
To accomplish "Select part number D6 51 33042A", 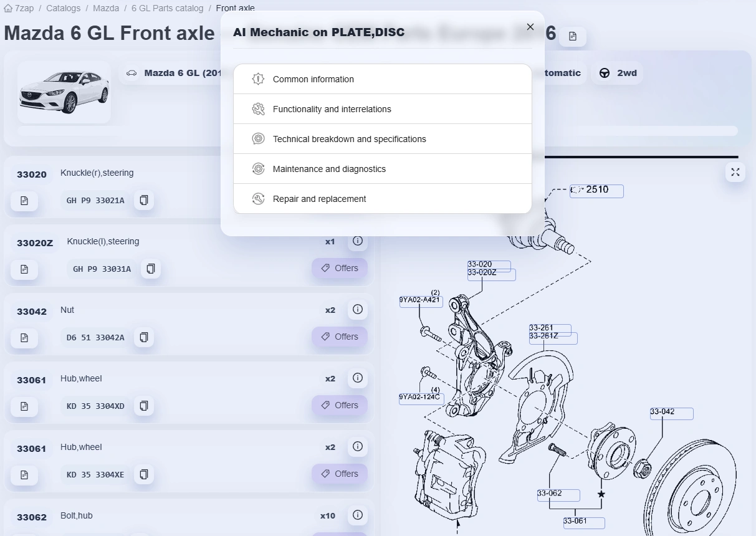I will tap(95, 338).
